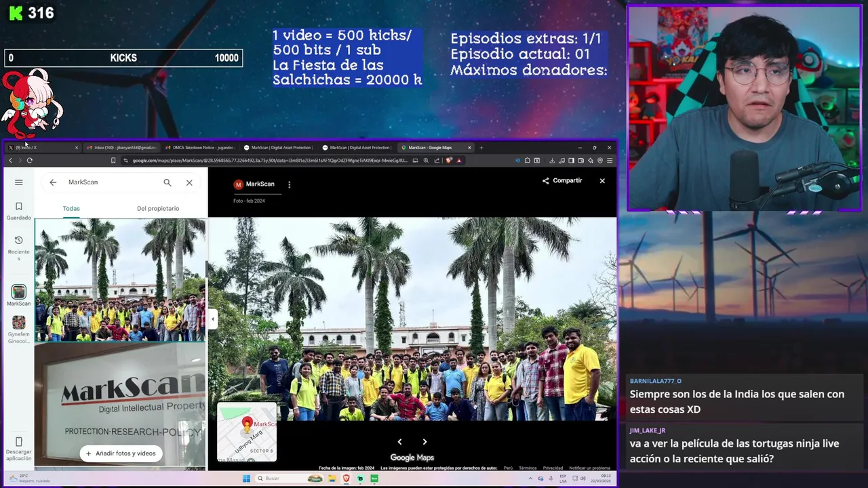The image size is (868, 488).
Task: Click the Términos footer link
Action: click(x=528, y=468)
